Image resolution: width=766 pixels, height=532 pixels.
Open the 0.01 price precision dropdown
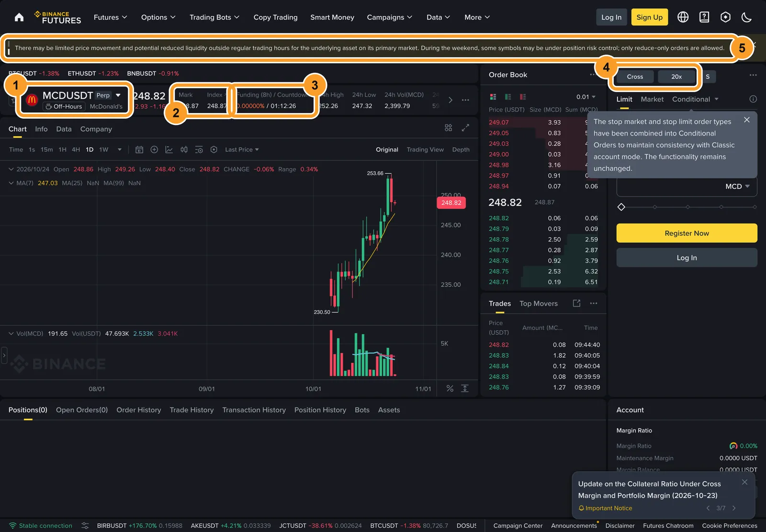pyautogui.click(x=586, y=97)
